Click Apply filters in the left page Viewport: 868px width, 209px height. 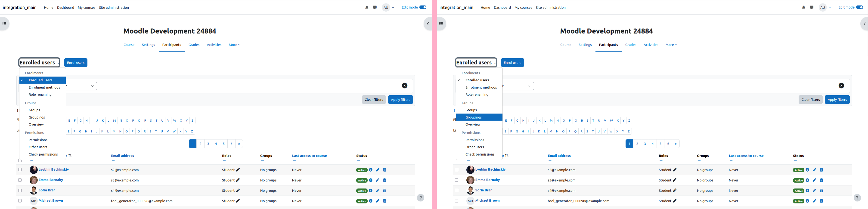(x=400, y=100)
